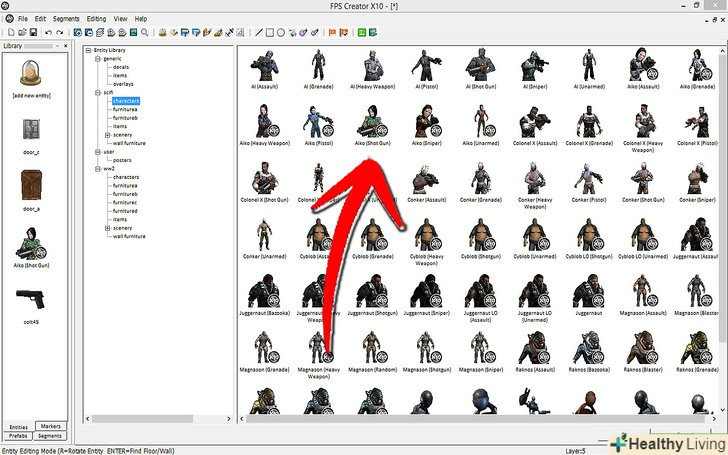The width and height of the screenshot is (728, 455).
Task: Select furnitured under ww2
Action: tap(125, 211)
